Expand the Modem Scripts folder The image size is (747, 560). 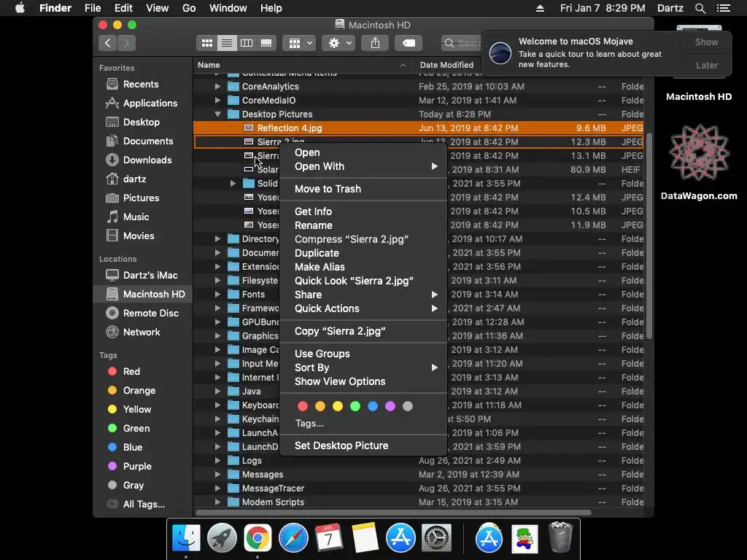(x=217, y=502)
